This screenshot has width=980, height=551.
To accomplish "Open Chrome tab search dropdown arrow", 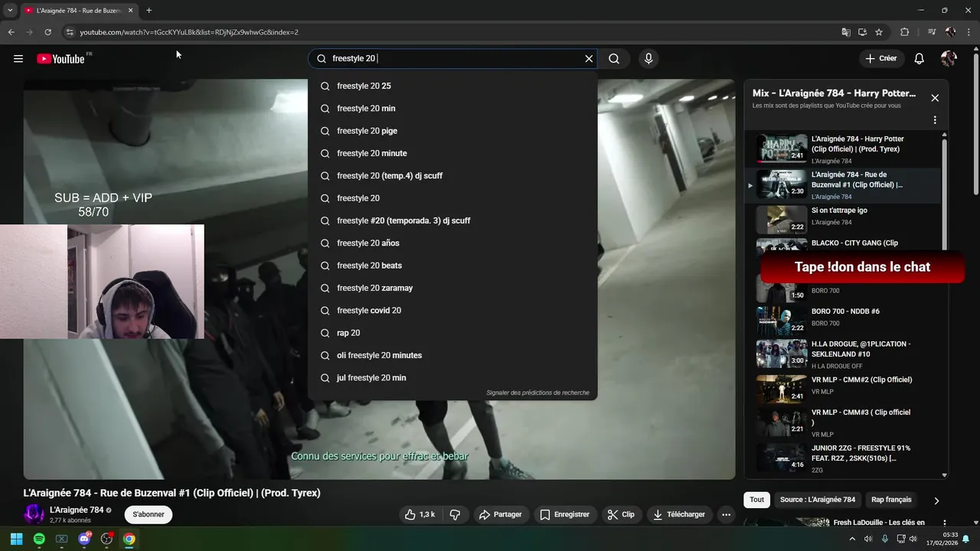I will coord(10,11).
